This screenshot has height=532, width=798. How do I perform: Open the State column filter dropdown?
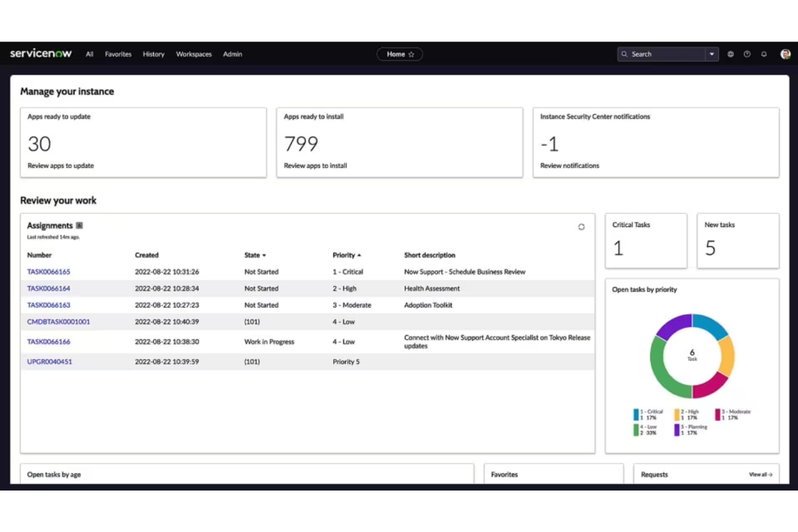[263, 255]
